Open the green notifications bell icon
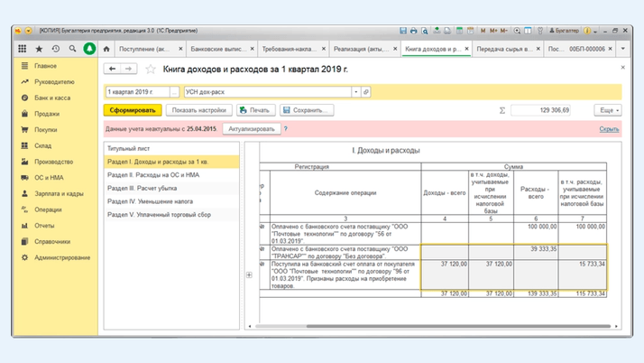The width and height of the screenshot is (644, 363). click(x=89, y=49)
